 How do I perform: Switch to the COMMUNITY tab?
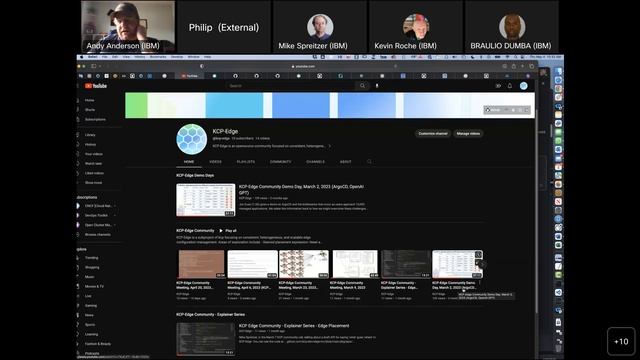click(x=280, y=162)
